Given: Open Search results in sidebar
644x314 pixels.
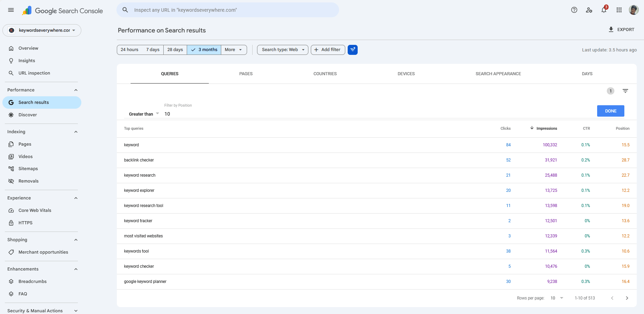Looking at the screenshot, I should (x=42, y=102).
